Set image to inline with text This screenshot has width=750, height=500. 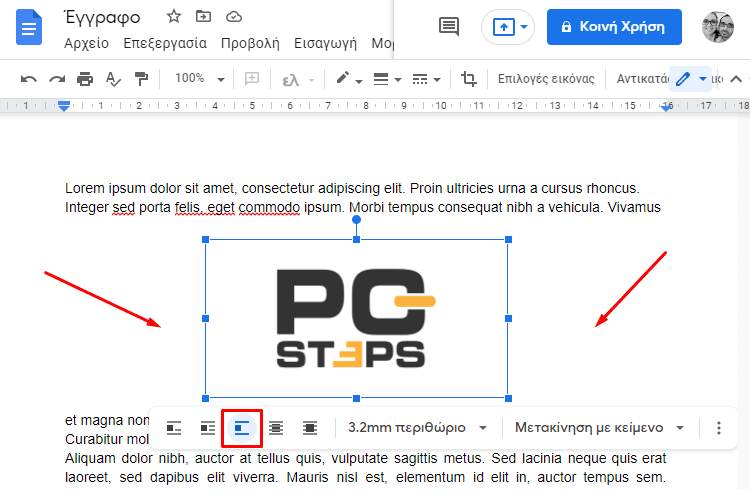point(174,428)
